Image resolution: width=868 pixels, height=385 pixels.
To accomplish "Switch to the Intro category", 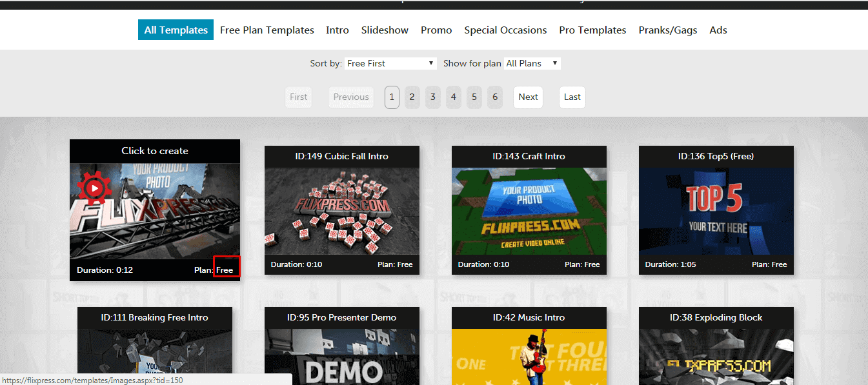I will pyautogui.click(x=338, y=30).
